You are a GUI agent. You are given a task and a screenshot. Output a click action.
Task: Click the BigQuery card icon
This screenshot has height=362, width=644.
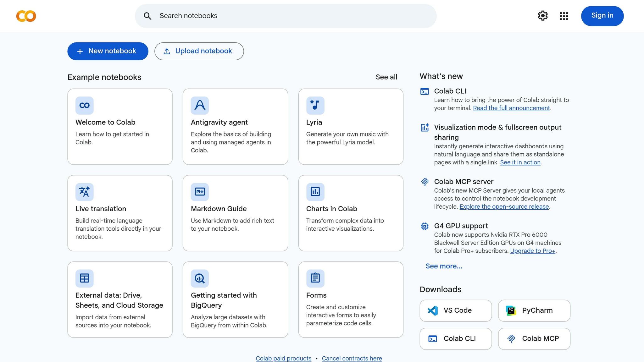tap(200, 278)
